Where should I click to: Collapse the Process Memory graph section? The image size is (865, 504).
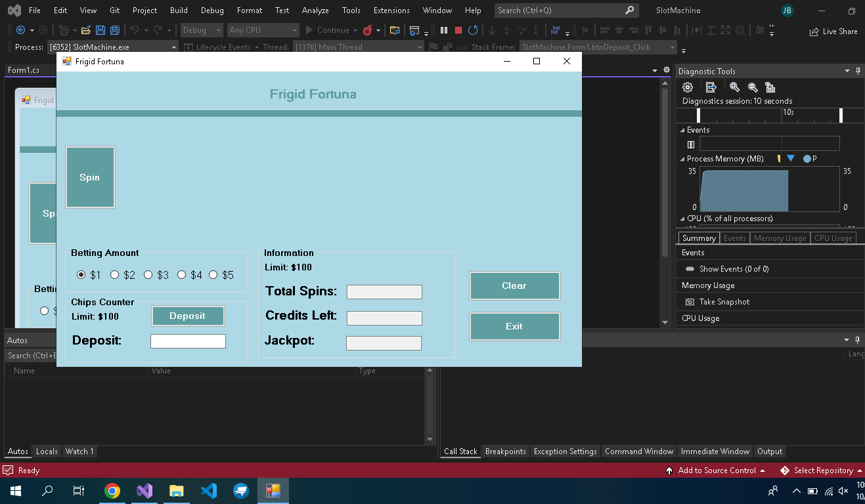click(x=682, y=159)
